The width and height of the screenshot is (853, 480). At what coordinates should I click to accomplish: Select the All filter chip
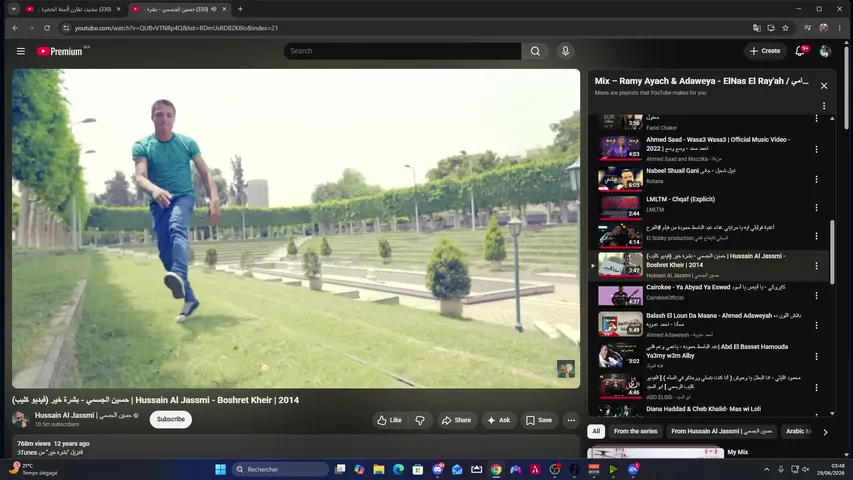click(x=596, y=431)
